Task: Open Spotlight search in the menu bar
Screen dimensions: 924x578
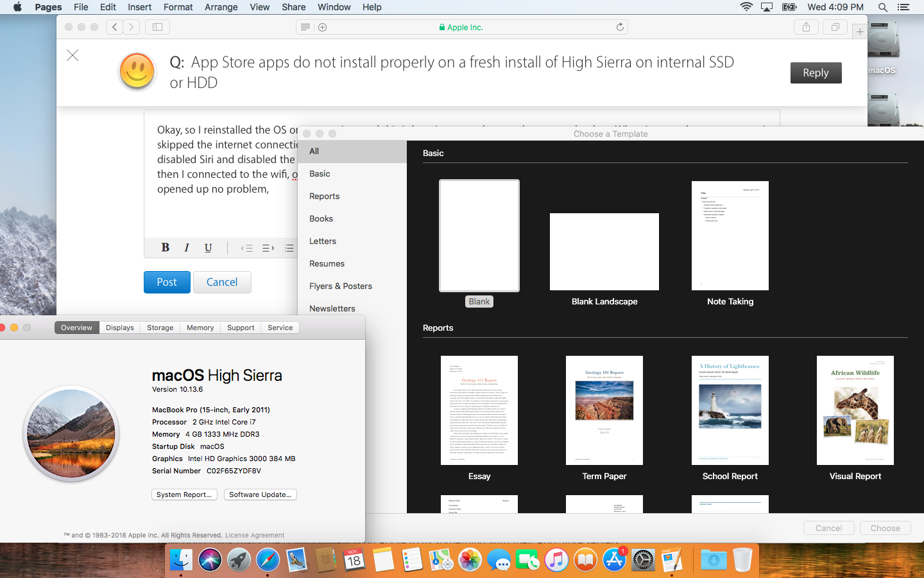Action: click(x=883, y=7)
